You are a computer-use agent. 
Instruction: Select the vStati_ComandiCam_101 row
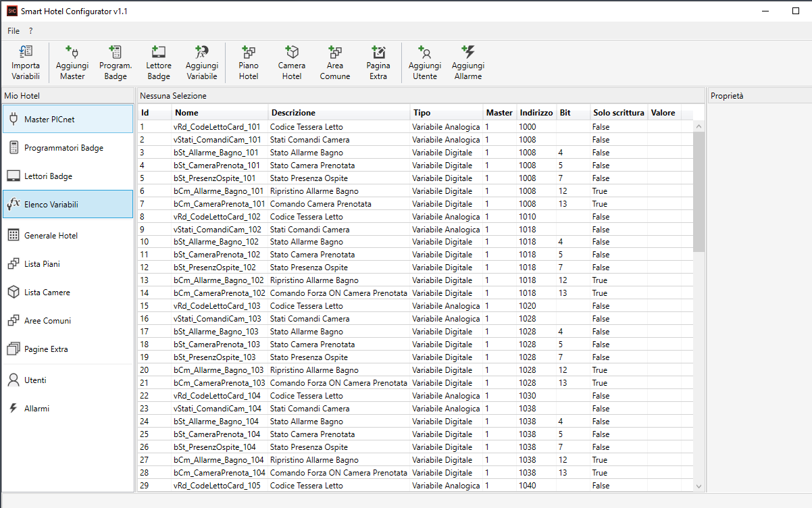(415, 140)
